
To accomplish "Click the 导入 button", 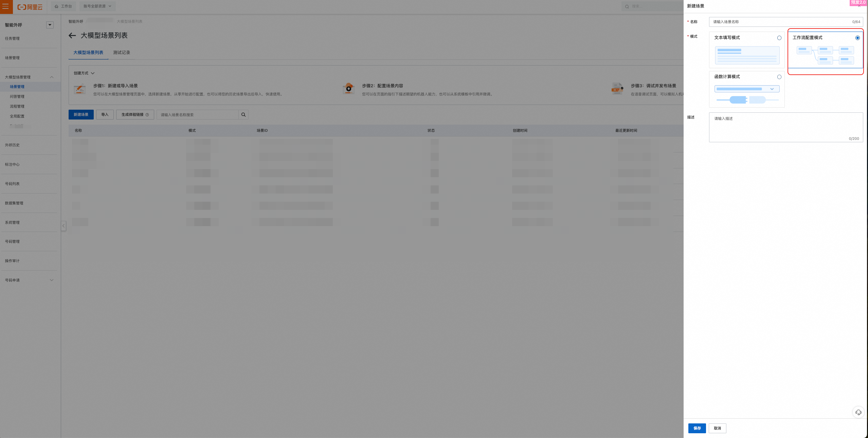I will point(105,115).
